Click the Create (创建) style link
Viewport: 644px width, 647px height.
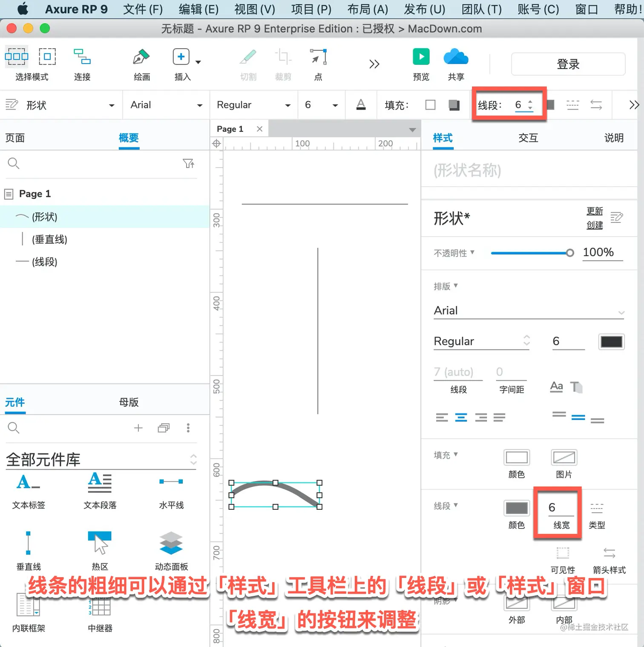click(x=595, y=225)
